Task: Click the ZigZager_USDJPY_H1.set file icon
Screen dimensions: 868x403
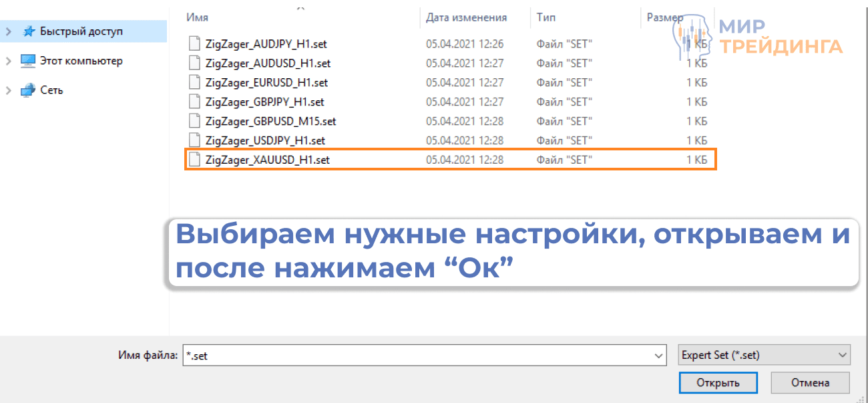Action: tap(194, 140)
